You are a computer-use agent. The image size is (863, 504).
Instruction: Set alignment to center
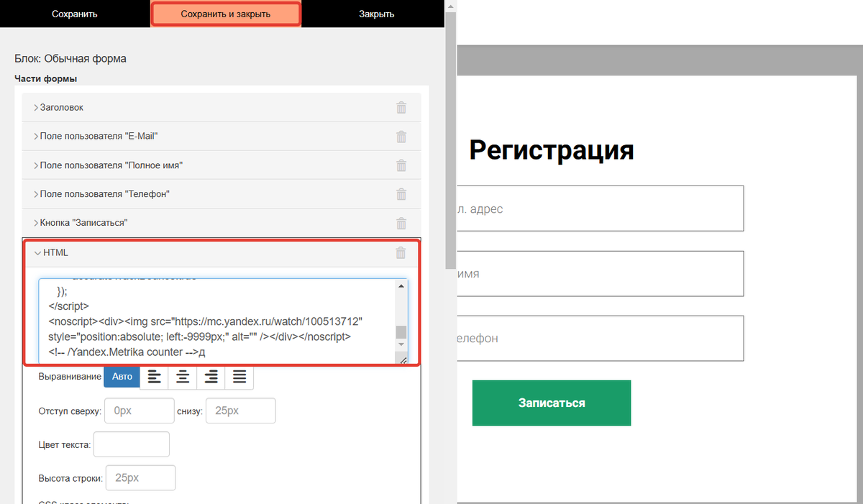click(183, 376)
